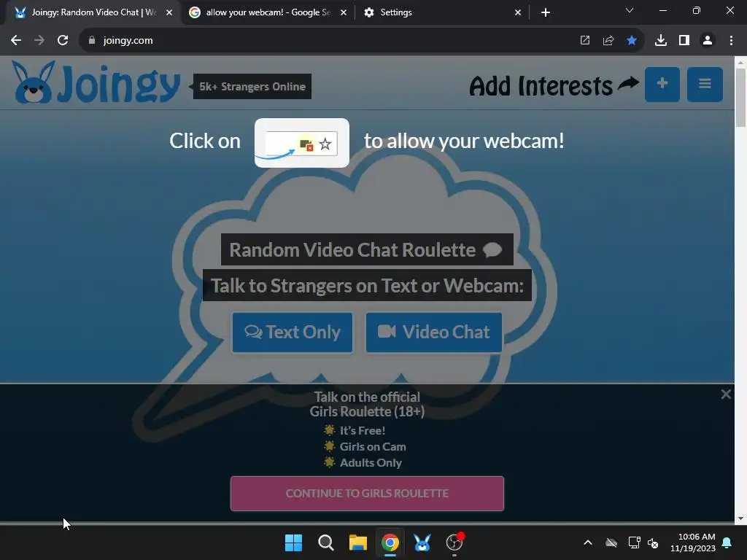Open Chrome downloads

point(660,41)
